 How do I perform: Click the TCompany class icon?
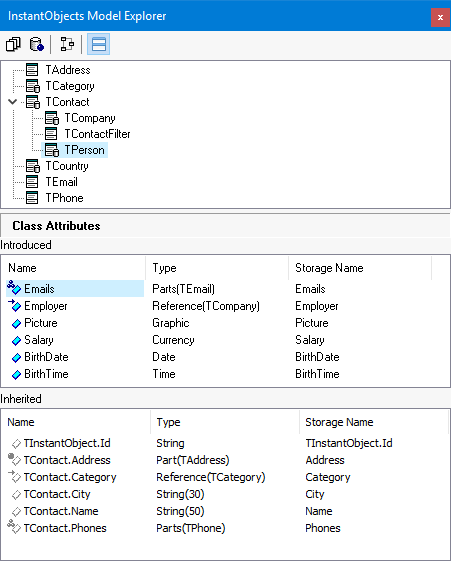[52, 118]
